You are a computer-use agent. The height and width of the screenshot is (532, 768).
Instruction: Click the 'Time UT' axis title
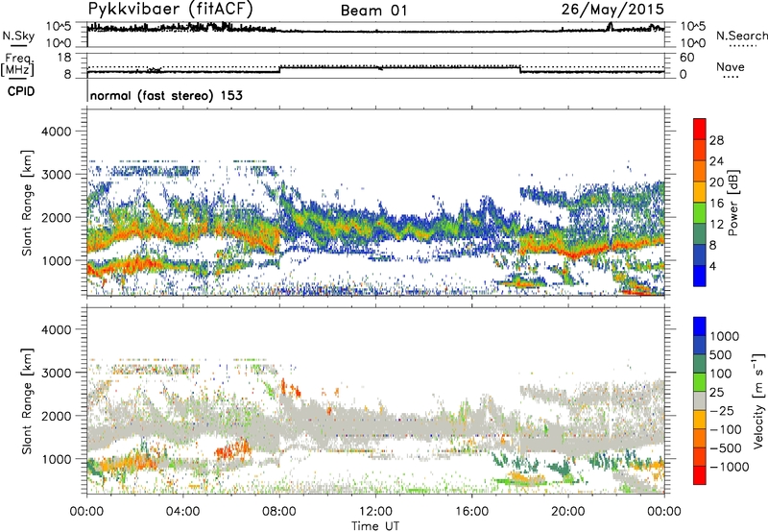(x=375, y=525)
